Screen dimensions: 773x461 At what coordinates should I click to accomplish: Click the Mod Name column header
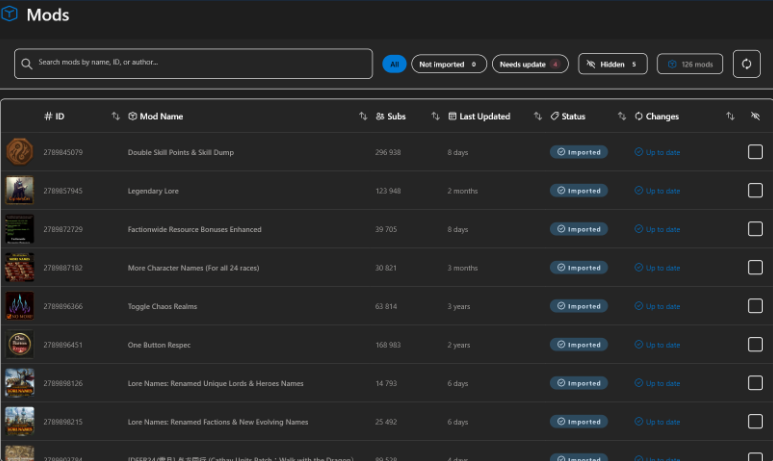[x=155, y=116]
